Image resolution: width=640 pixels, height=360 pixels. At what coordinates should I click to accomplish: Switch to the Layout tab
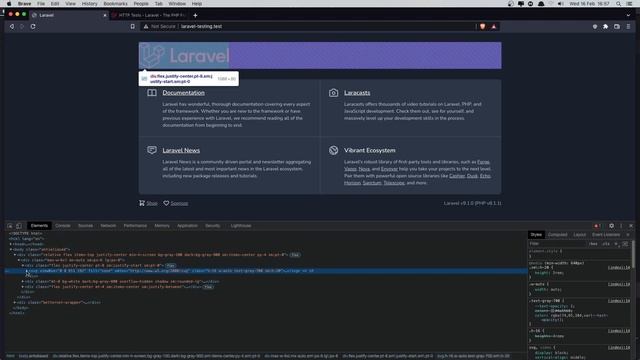[x=580, y=235]
